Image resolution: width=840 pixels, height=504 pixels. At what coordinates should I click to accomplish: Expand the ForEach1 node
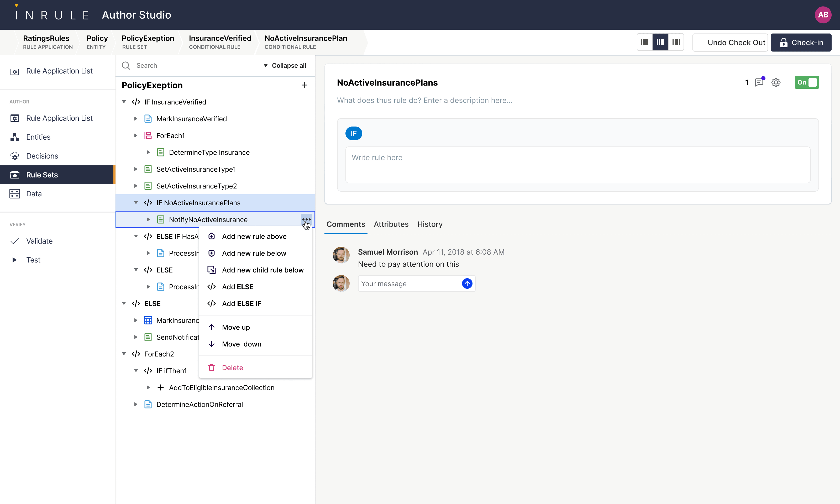(135, 135)
